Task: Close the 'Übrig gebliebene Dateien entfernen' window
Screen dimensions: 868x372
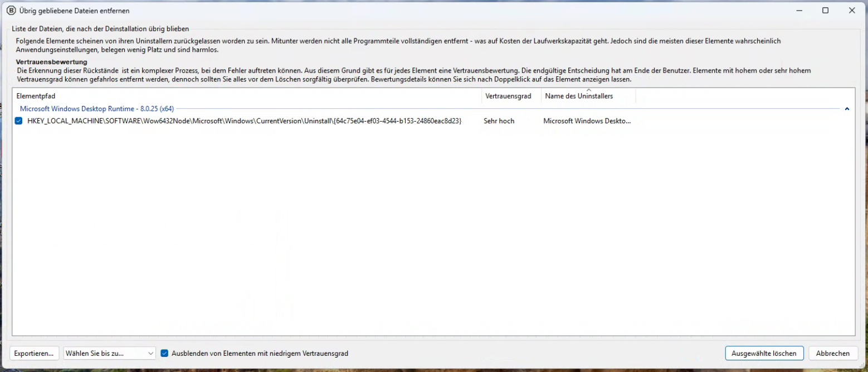Action: 852,11
